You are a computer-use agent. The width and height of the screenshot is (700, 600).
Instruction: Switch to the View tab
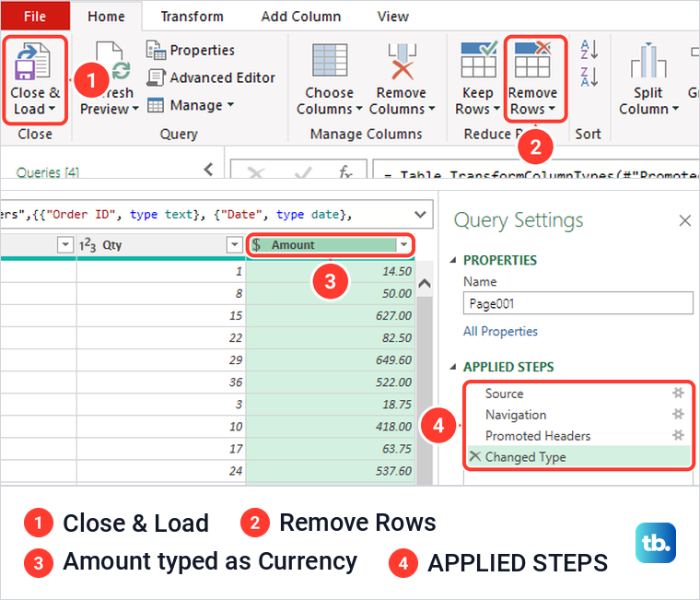[393, 17]
